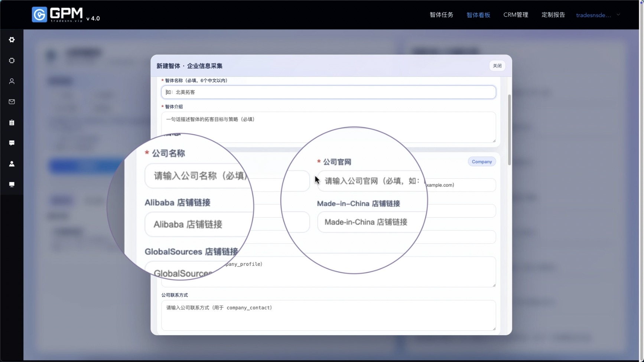Click the Company badge label
This screenshot has height=362, width=644.
pos(481,162)
